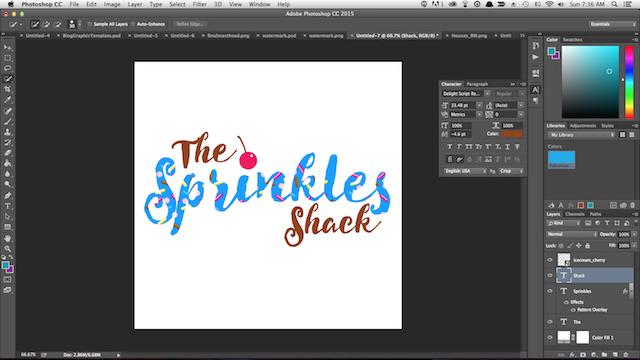The height and width of the screenshot is (360, 640).
Task: Select the Path Selection tool
Action: click(x=7, y=216)
